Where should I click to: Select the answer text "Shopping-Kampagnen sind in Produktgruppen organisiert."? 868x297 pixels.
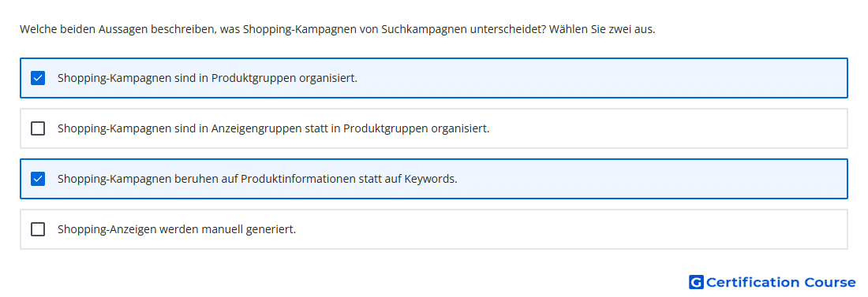coord(208,78)
